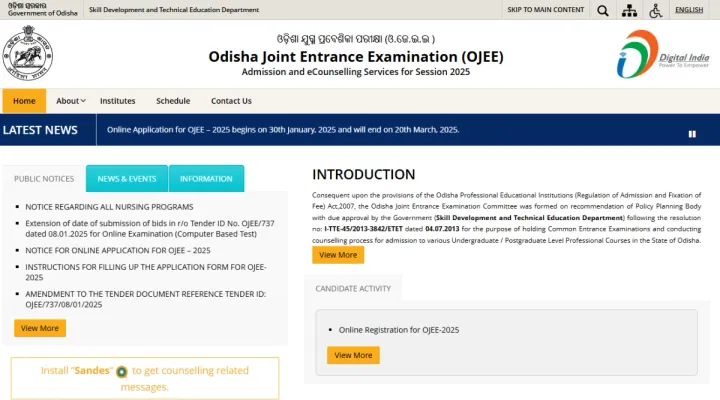Go to the Schedule page
This screenshot has height=400, width=720.
point(173,101)
